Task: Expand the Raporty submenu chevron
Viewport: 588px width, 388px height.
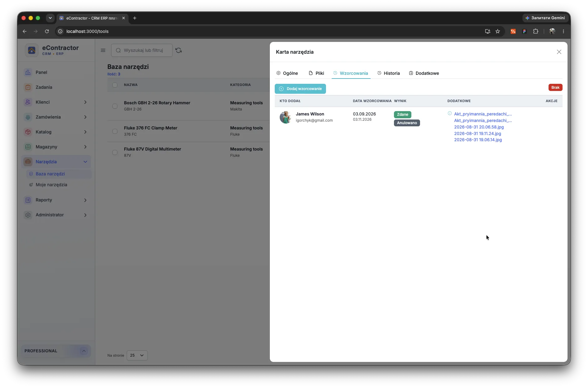Action: [85, 200]
